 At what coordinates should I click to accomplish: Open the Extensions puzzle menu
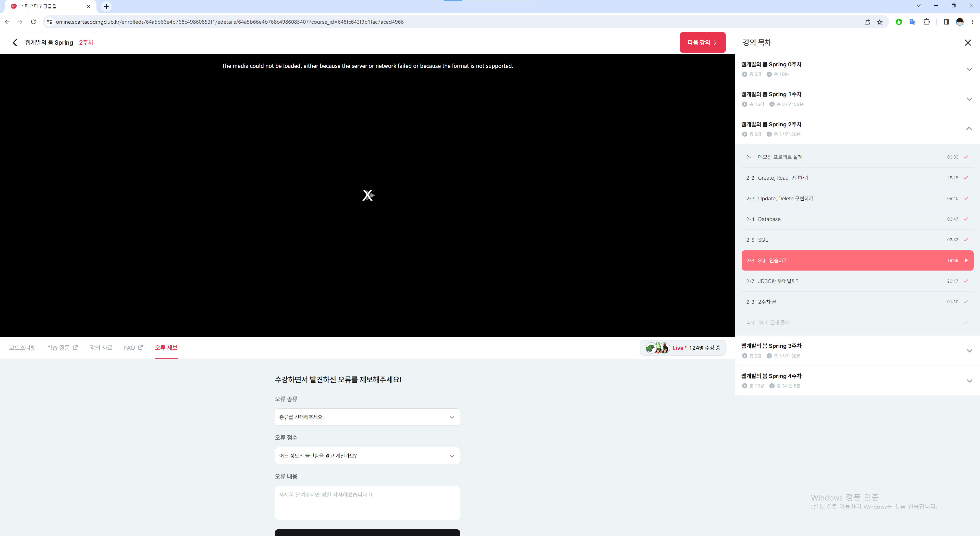pyautogui.click(x=926, y=22)
